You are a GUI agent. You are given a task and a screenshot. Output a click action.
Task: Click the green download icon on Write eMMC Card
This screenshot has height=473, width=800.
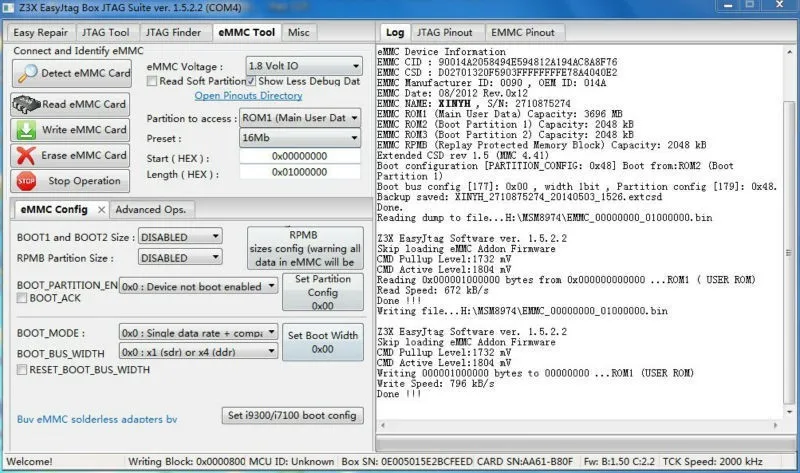click(26, 130)
